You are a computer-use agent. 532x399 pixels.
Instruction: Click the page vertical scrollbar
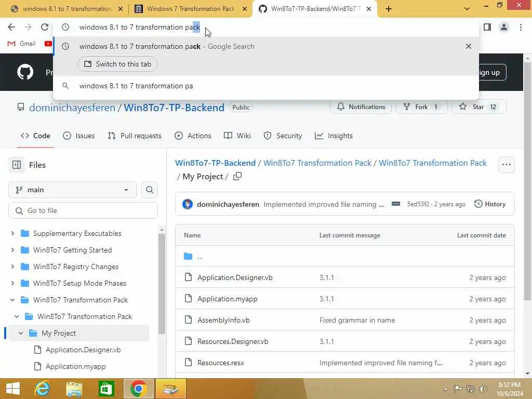tap(527, 181)
